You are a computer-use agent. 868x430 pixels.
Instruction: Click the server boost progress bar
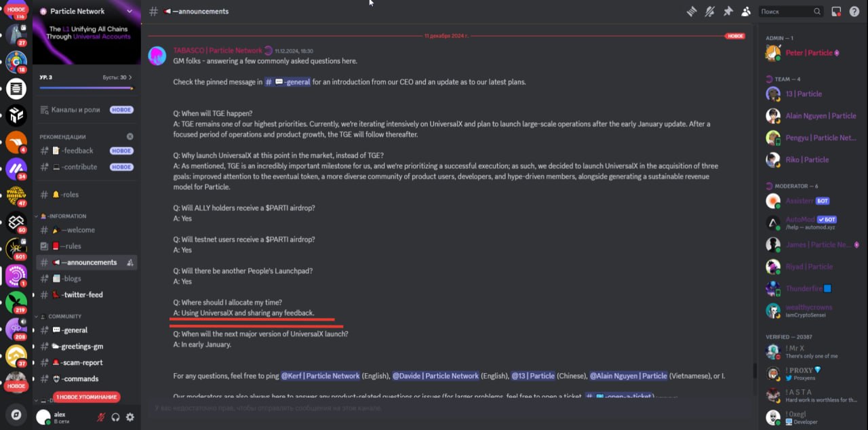pyautogui.click(x=86, y=88)
